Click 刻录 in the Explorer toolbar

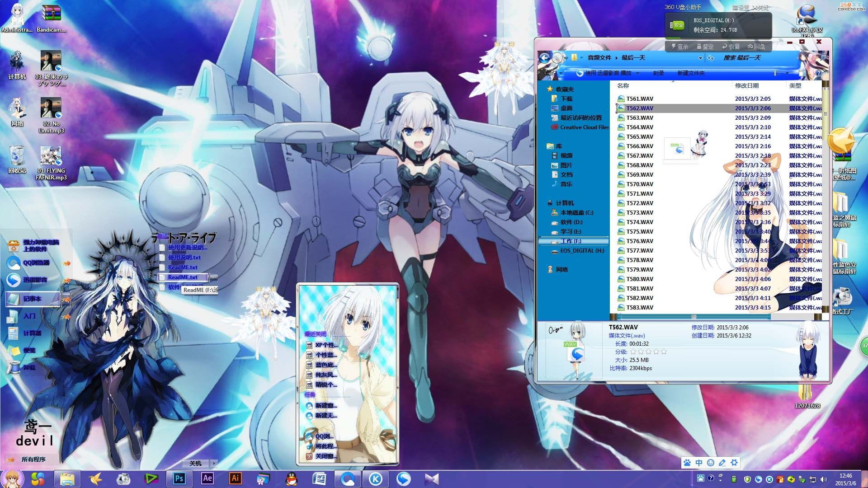point(659,73)
